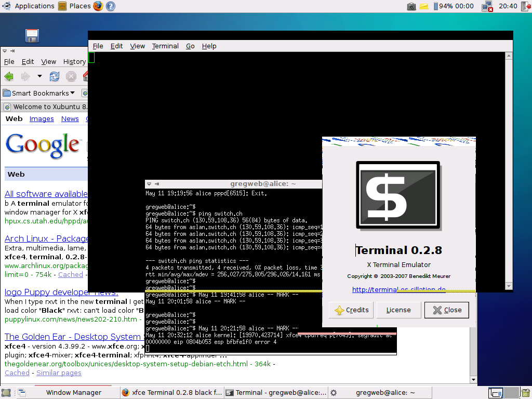Expand the browser history arrow dropdown
Image resolution: width=532 pixels, height=399 pixels.
pyautogui.click(x=39, y=76)
